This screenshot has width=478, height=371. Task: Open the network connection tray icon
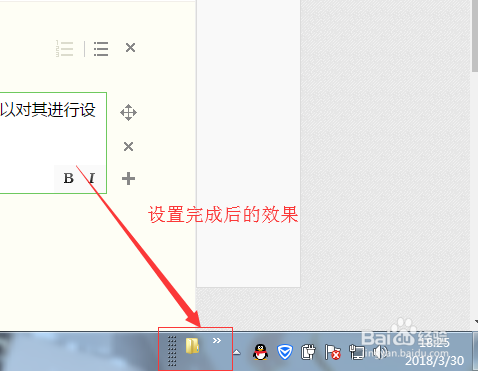pyautogui.click(x=356, y=352)
